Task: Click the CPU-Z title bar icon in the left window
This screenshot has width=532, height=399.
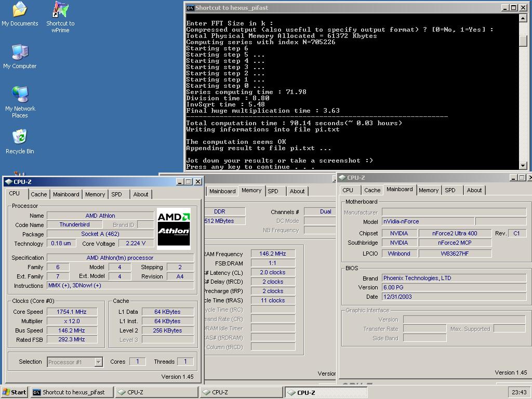Action: pos(8,182)
